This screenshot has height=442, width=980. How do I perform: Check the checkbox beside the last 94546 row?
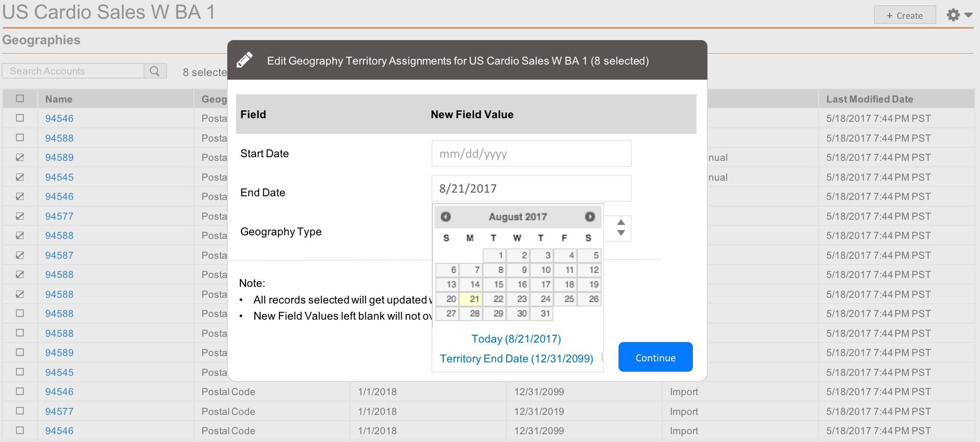[20, 431]
